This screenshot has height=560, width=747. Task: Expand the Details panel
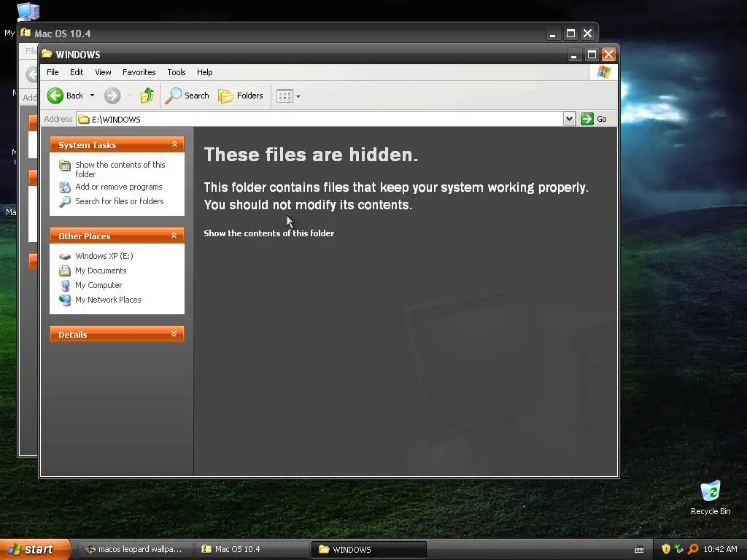(174, 334)
